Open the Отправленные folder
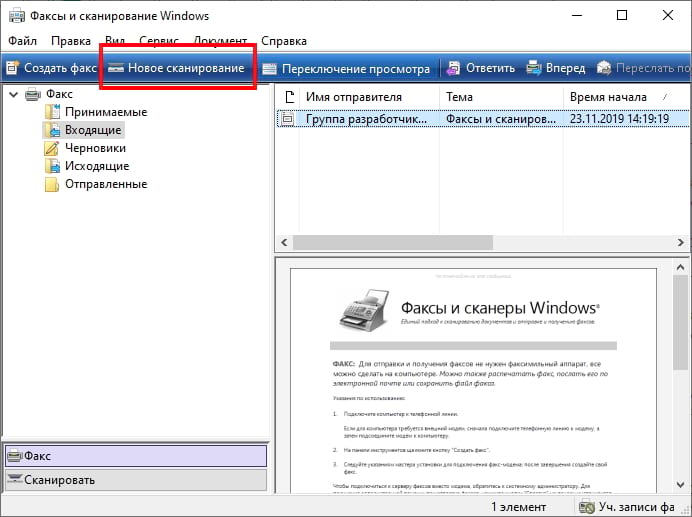 (105, 184)
